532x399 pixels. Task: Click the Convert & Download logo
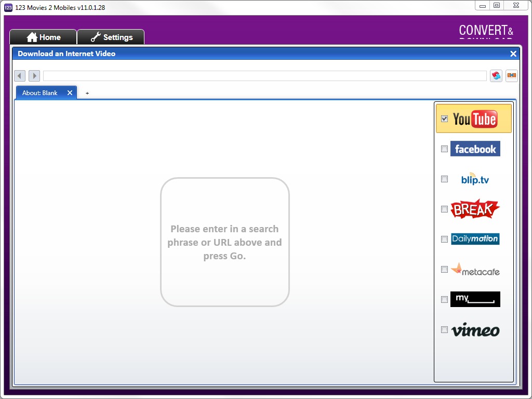pos(486,32)
